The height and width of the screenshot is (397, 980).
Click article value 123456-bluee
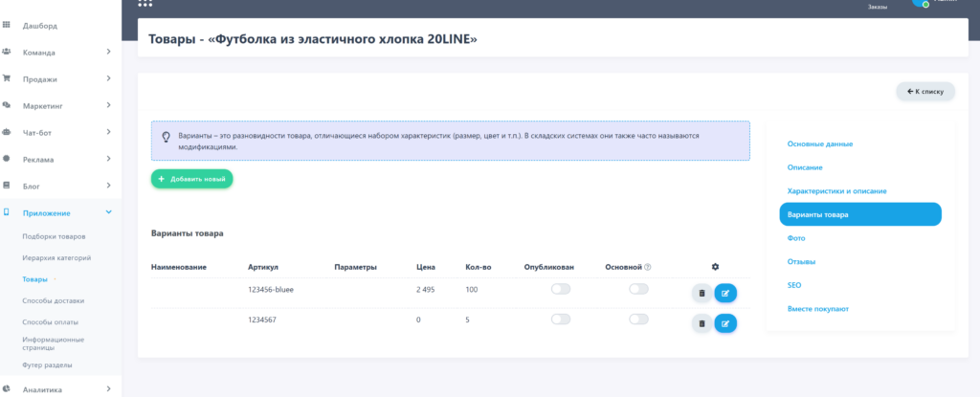pyautogui.click(x=271, y=290)
